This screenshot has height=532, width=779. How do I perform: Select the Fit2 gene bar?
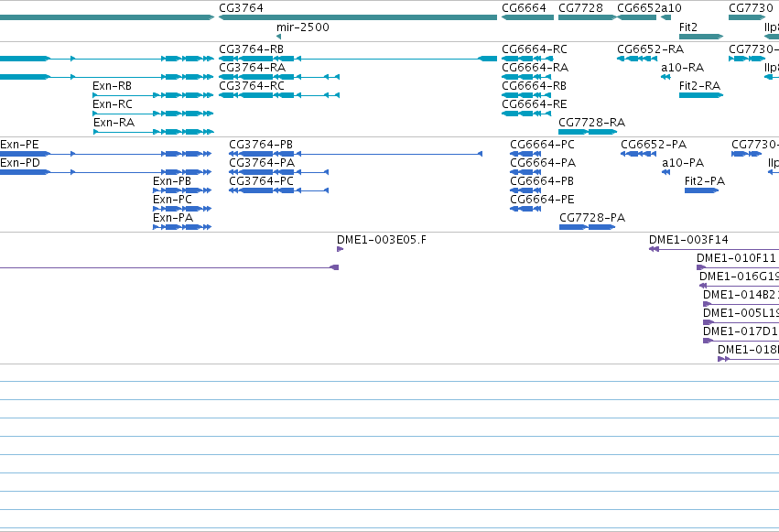point(701,37)
